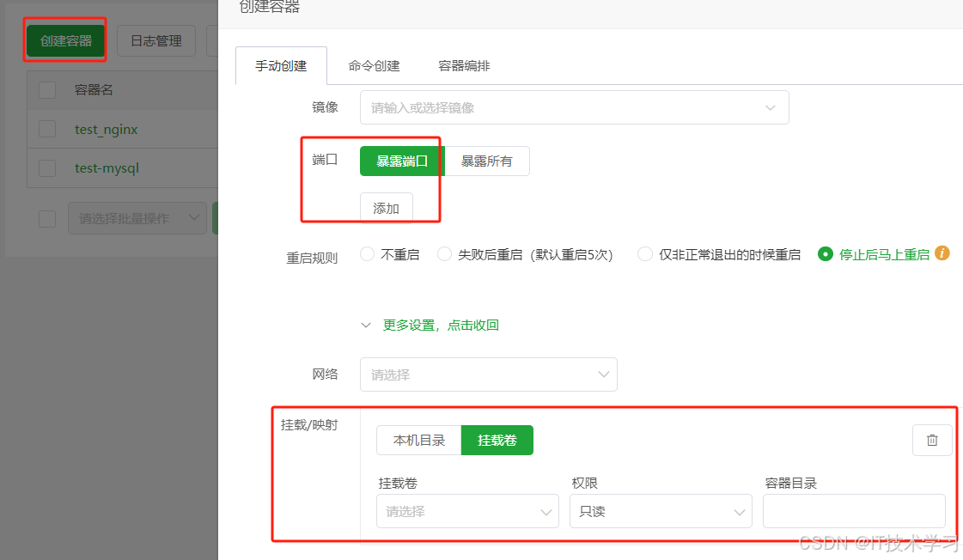963x560 pixels.
Task: Click the 创建容器 button
Action: coord(65,40)
